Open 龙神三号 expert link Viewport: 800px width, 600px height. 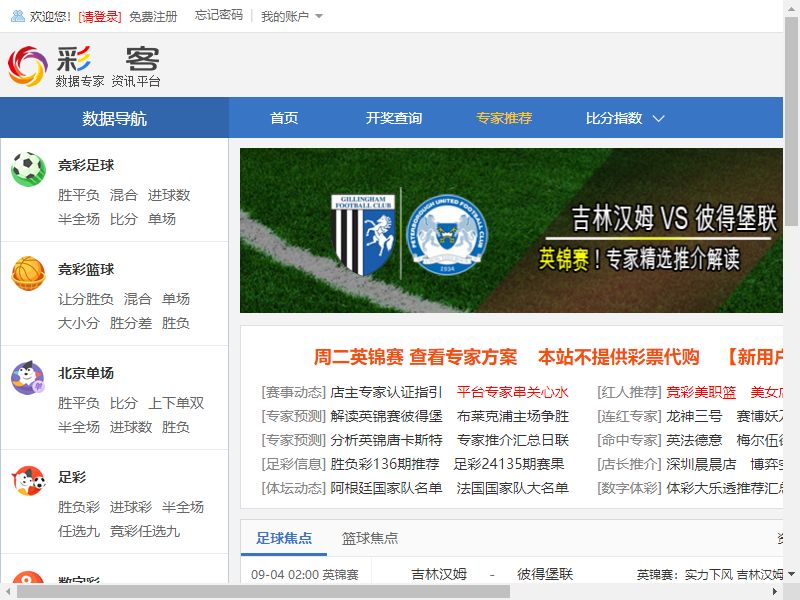694,416
